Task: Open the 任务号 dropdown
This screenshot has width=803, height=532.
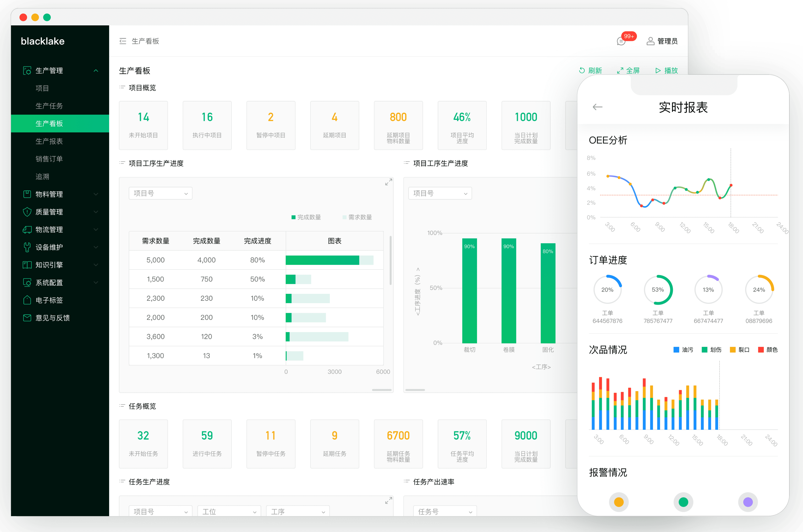Action: click(445, 511)
